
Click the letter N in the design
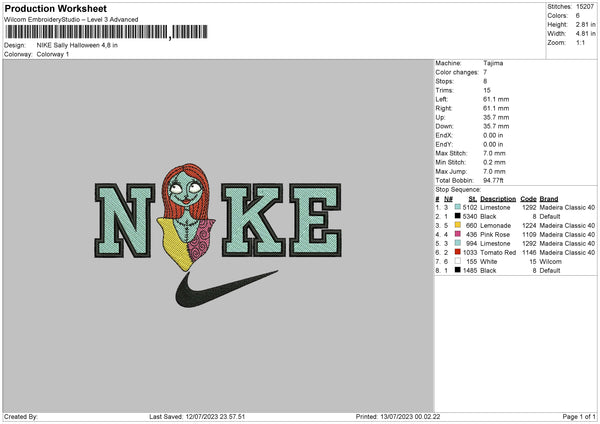point(125,220)
